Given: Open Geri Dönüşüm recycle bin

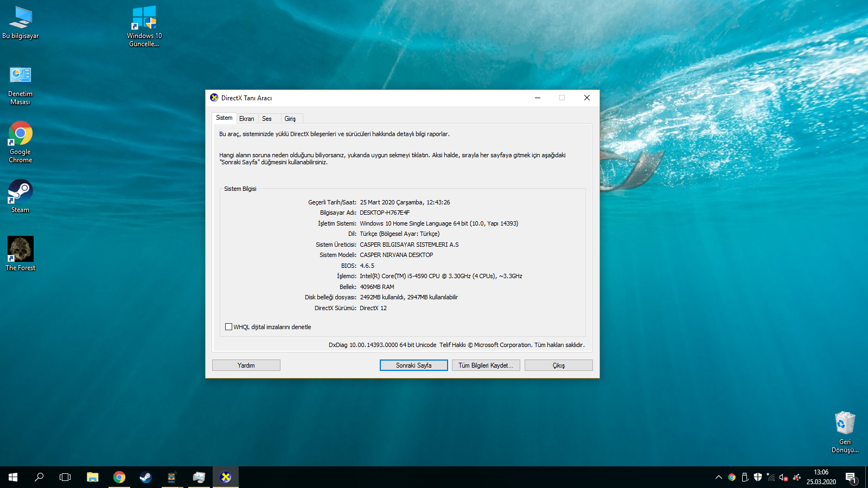Looking at the screenshot, I should (x=845, y=432).
